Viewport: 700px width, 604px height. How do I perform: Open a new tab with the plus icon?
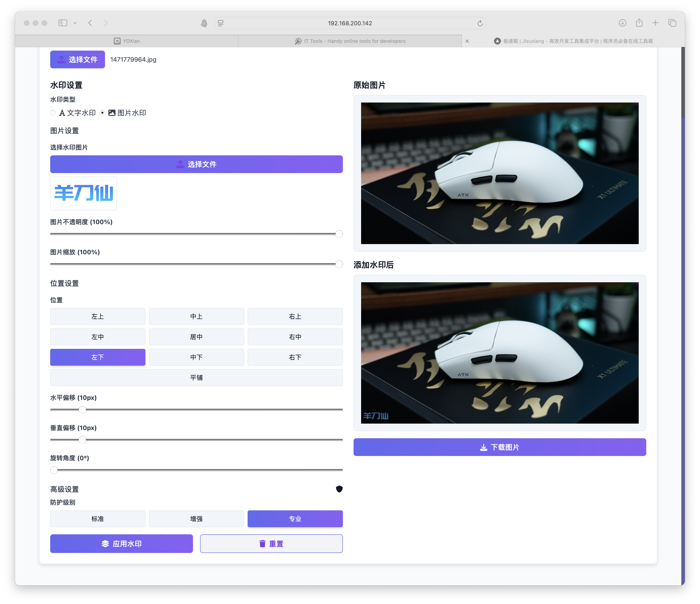click(x=655, y=23)
